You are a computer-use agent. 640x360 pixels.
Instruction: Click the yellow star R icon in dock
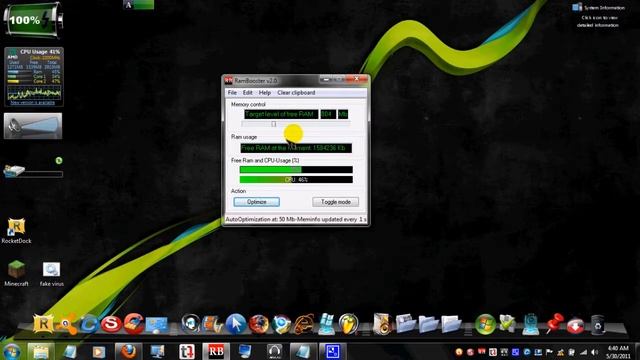pyautogui.click(x=43, y=324)
